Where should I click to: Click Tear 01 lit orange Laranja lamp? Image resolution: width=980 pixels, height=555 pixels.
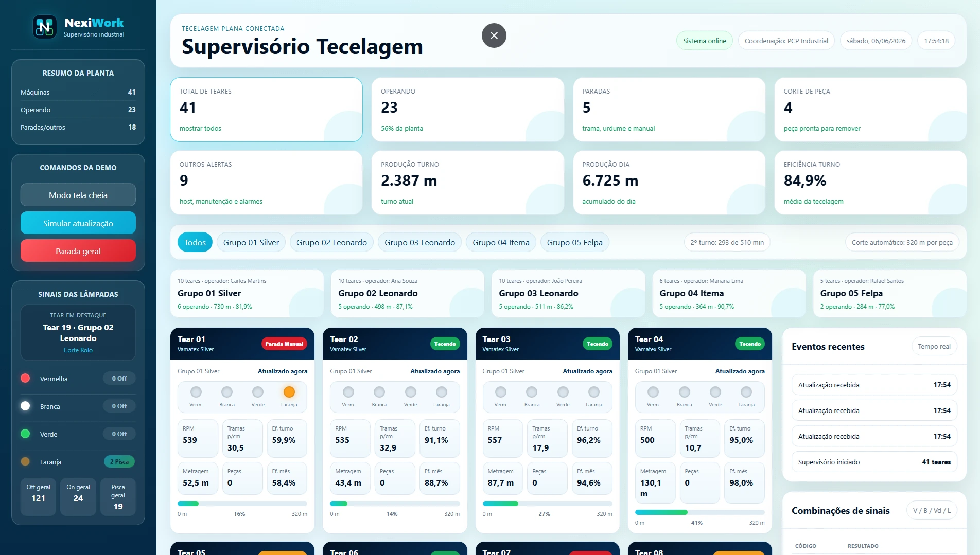[289, 392]
